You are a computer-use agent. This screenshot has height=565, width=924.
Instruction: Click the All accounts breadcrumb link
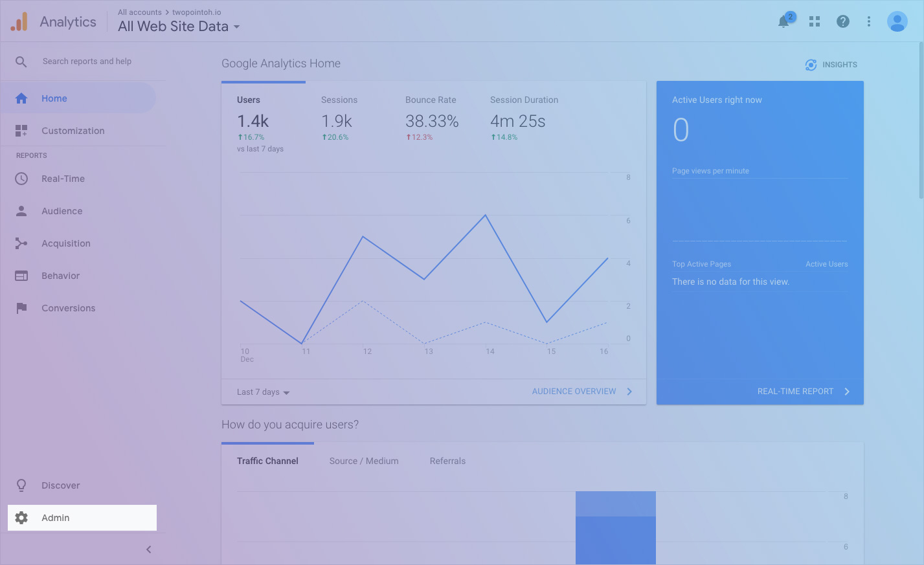click(140, 12)
